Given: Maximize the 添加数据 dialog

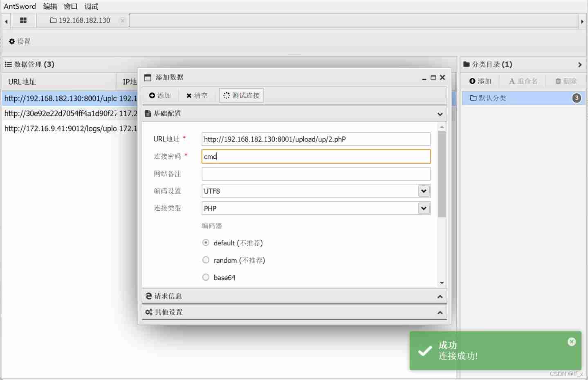Looking at the screenshot, I should (x=433, y=78).
